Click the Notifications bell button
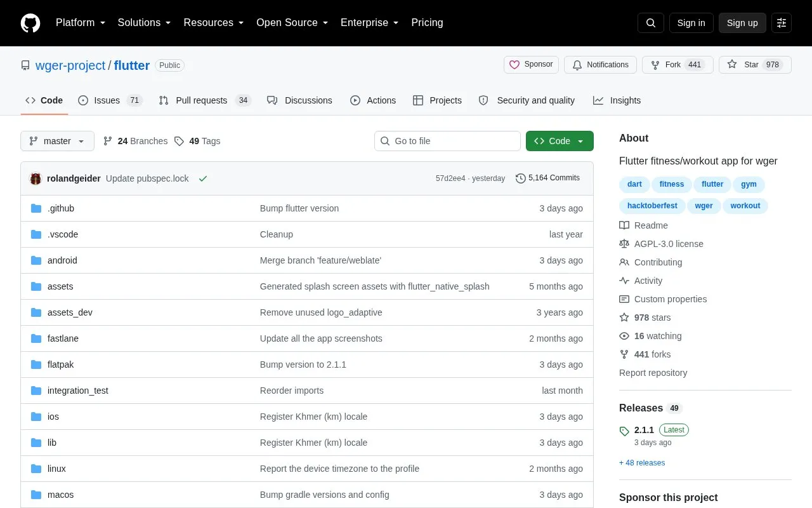 (600, 65)
